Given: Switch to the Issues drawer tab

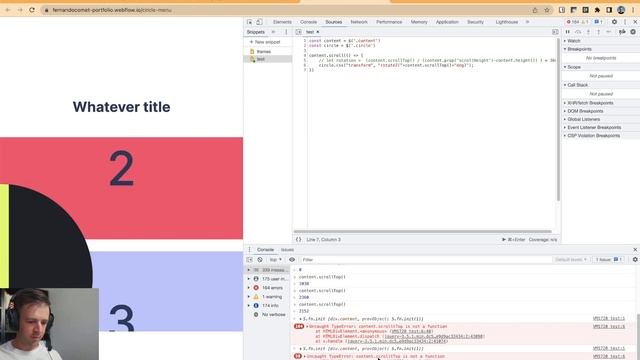Looking at the screenshot, I should [287, 249].
